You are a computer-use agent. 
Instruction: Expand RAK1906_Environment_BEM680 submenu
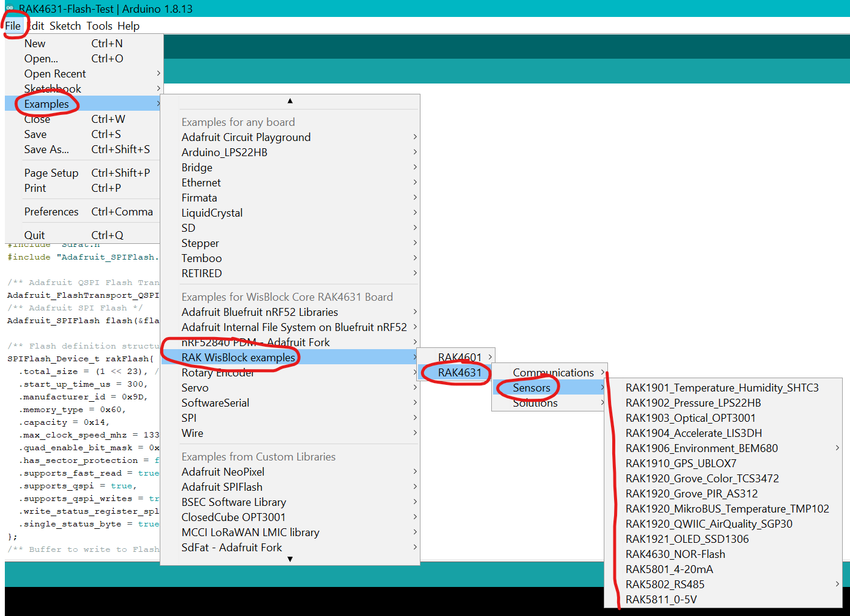click(x=724, y=448)
